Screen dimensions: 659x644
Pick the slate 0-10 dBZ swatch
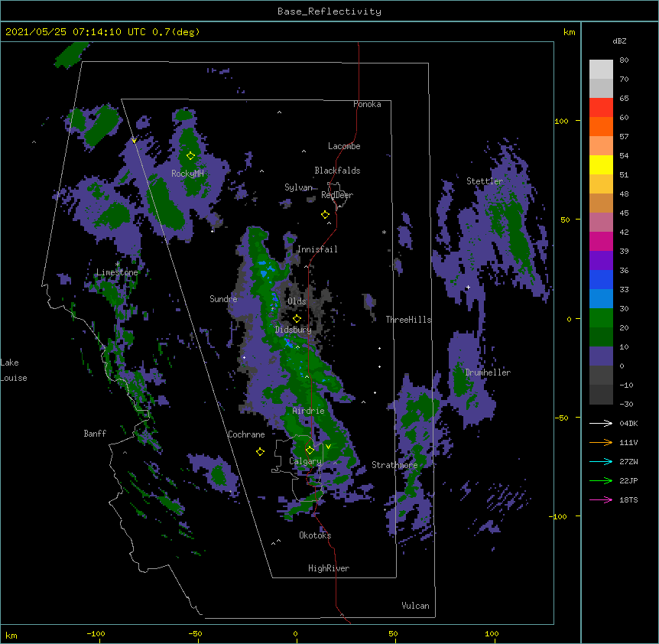click(x=601, y=356)
